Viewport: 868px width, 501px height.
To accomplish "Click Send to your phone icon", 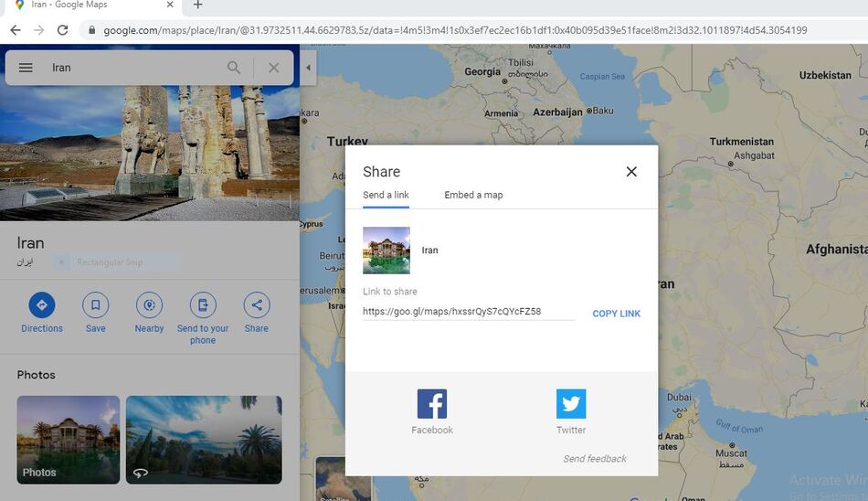I will click(203, 304).
